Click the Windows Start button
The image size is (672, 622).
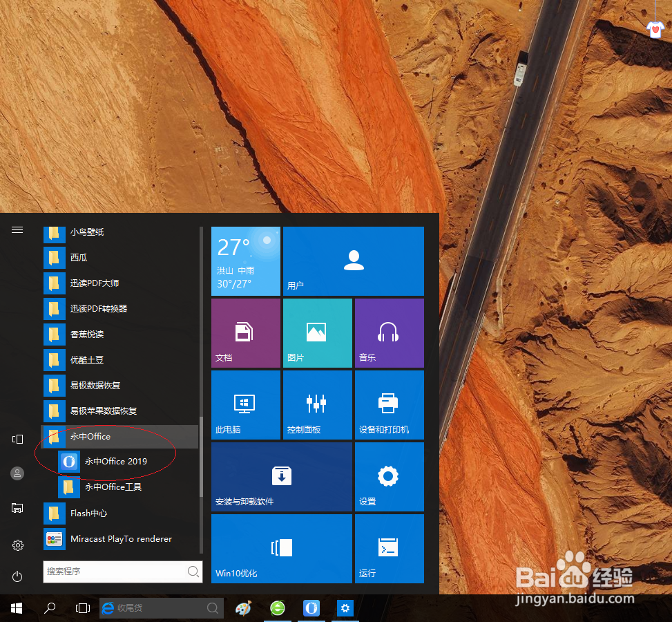(x=17, y=608)
